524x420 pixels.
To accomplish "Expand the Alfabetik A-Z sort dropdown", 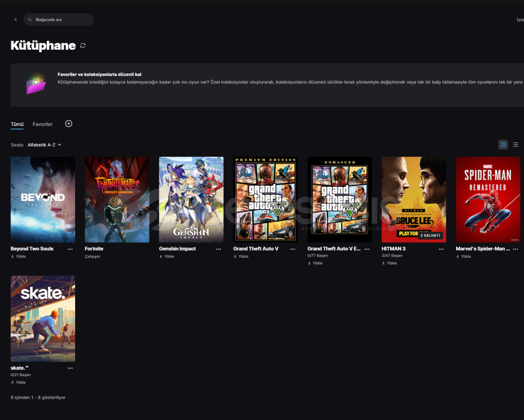I will (44, 145).
